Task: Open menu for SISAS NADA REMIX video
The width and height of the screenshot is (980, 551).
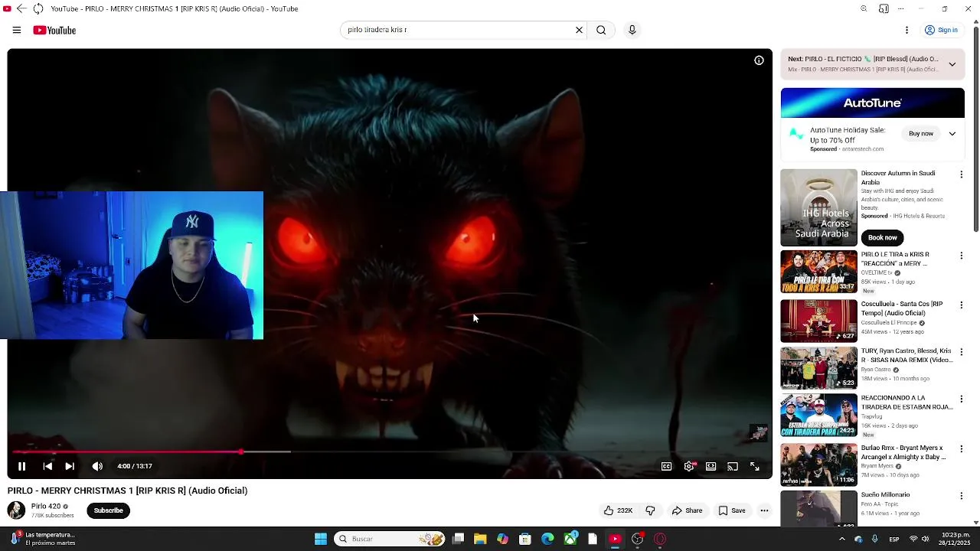Action: (962, 352)
